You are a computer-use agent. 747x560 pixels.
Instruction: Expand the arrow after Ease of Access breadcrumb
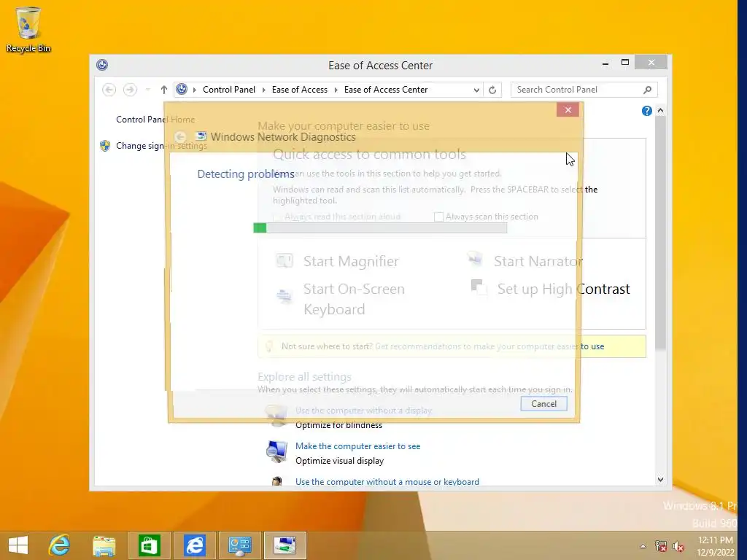pos(336,90)
